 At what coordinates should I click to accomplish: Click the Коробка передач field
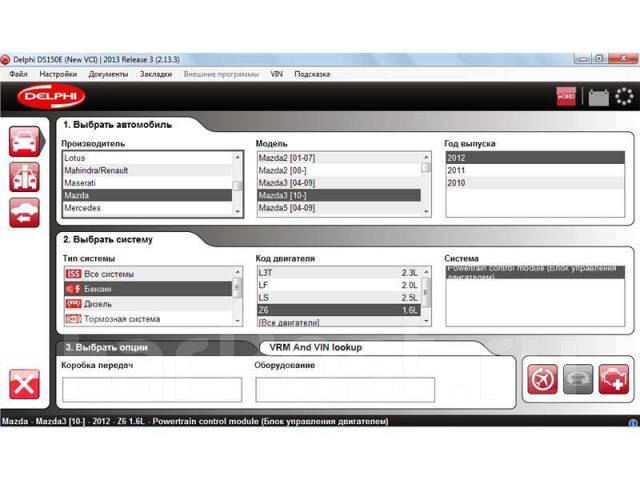pos(152,390)
